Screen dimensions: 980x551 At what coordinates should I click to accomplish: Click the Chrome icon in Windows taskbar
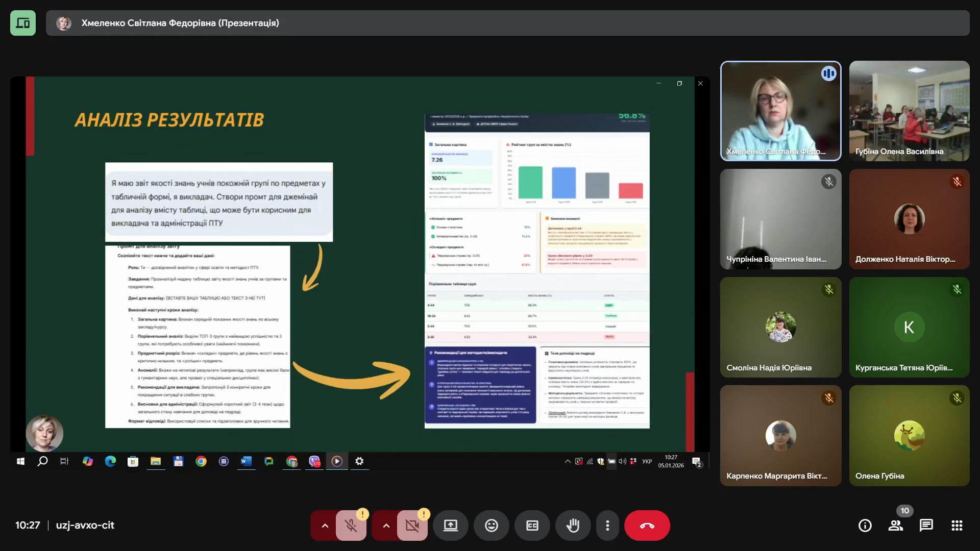click(201, 461)
